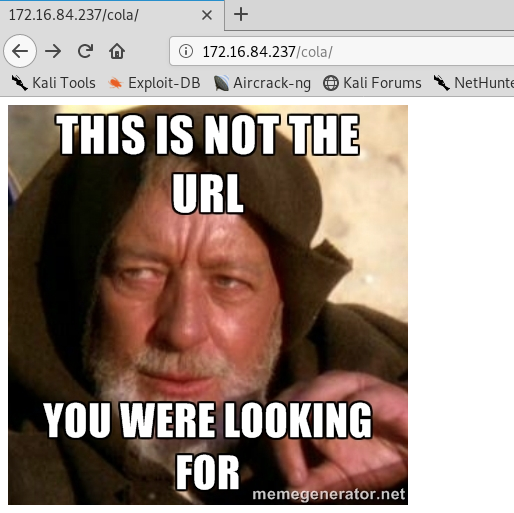The height and width of the screenshot is (513, 514).
Task: Click the browser Back arrow button
Action: coord(20,51)
